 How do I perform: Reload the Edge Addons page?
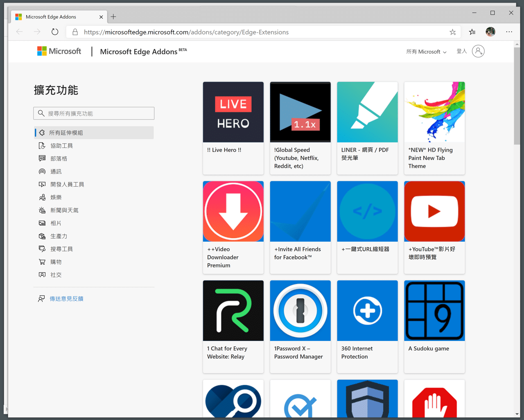pyautogui.click(x=55, y=32)
